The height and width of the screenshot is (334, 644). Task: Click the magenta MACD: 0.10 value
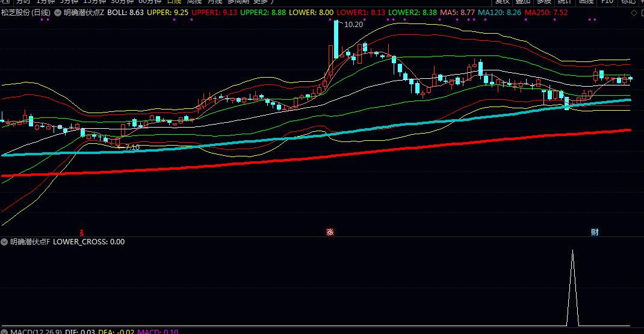tap(158, 332)
